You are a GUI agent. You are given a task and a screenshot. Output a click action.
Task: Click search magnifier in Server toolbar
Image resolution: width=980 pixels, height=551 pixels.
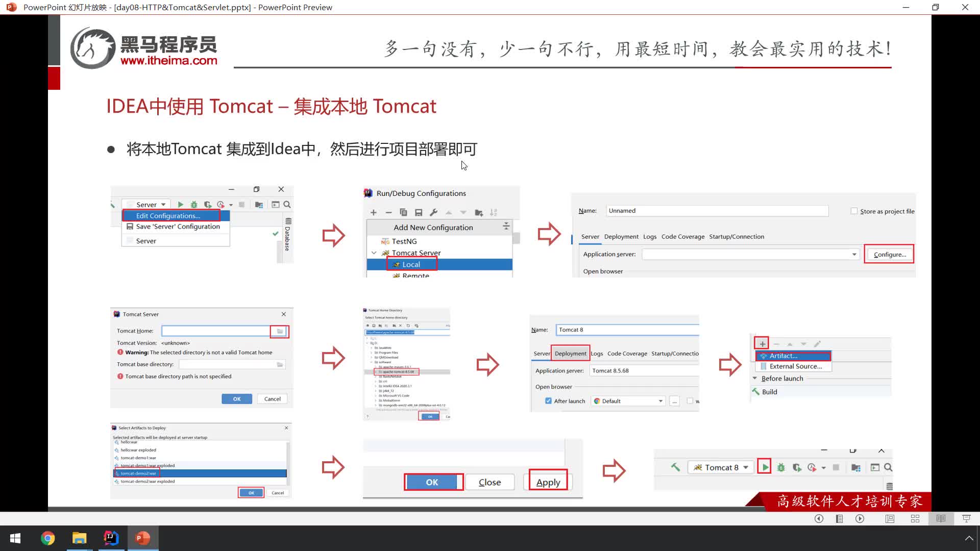click(x=287, y=205)
